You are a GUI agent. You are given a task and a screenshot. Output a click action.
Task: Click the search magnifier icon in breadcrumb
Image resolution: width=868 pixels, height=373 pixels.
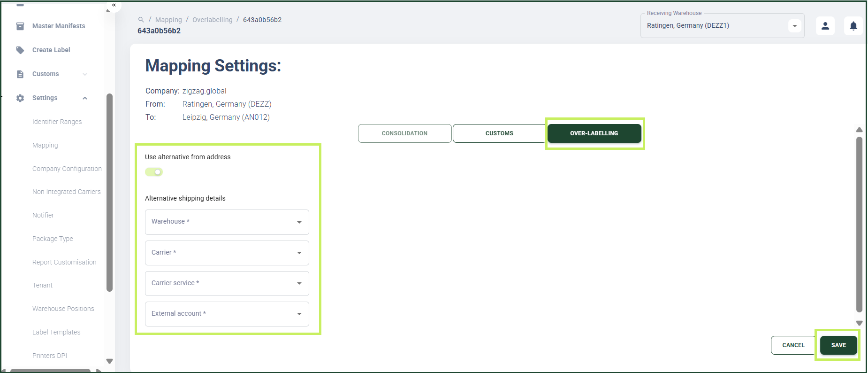click(x=141, y=20)
